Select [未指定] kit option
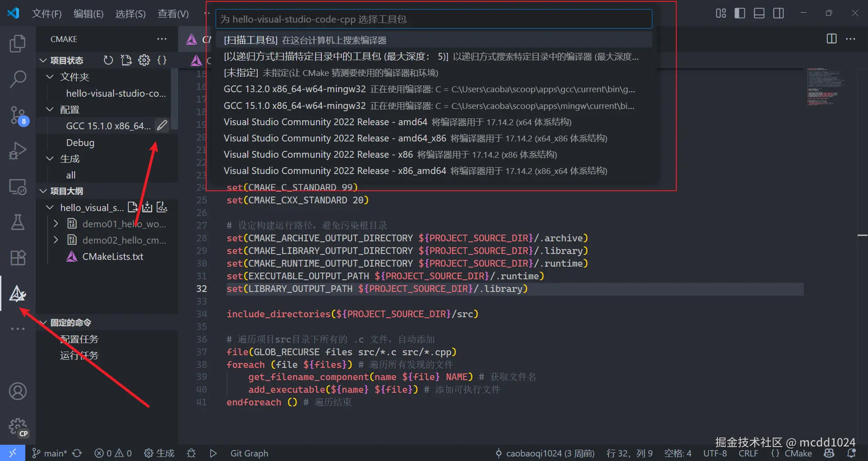This screenshot has height=461, width=868. click(434, 73)
